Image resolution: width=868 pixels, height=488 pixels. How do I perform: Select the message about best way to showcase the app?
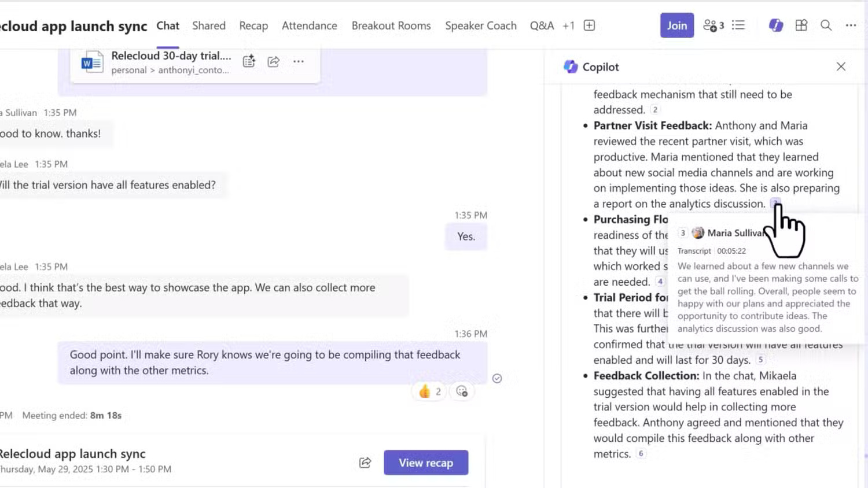[x=204, y=295]
